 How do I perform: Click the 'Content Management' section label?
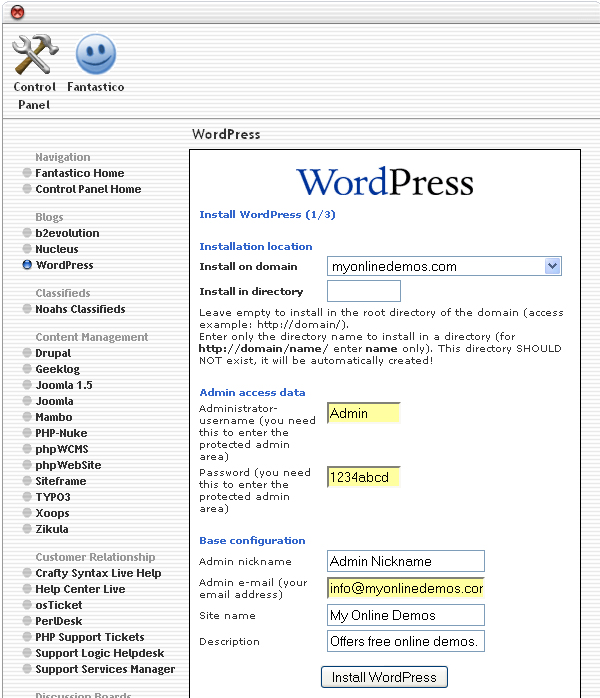(x=92, y=337)
